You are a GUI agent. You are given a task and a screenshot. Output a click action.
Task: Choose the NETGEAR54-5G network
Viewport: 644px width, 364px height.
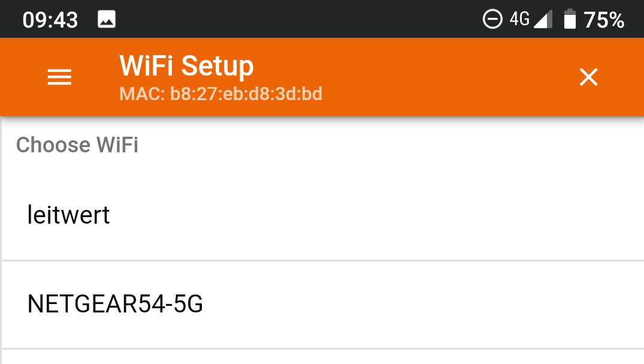[115, 305]
